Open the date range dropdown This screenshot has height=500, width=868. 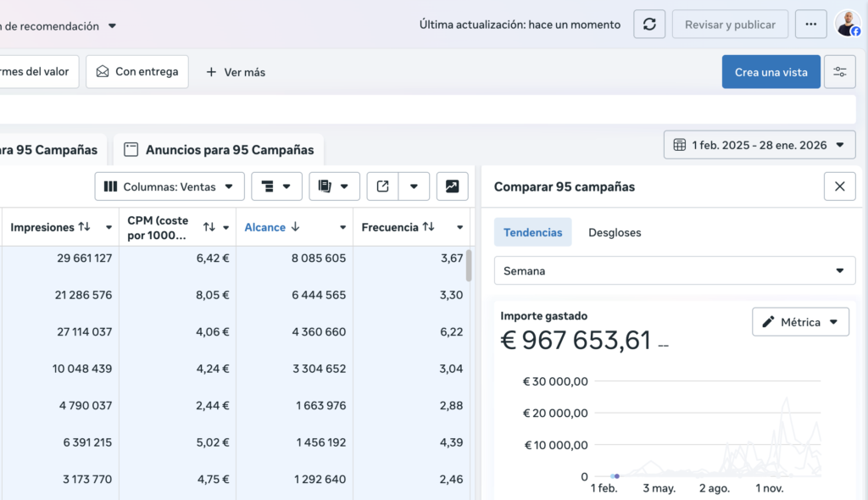point(759,145)
